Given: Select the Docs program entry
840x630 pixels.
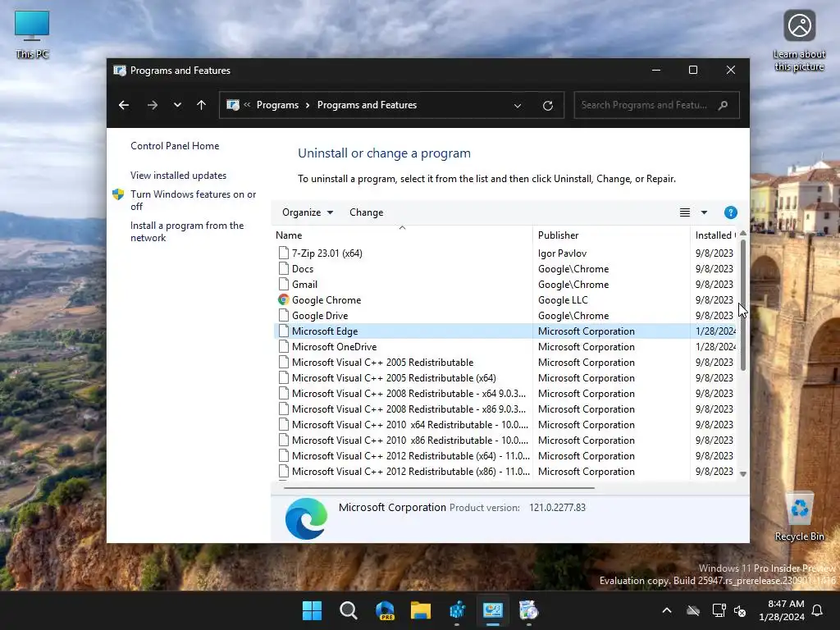Looking at the screenshot, I should click(x=303, y=269).
